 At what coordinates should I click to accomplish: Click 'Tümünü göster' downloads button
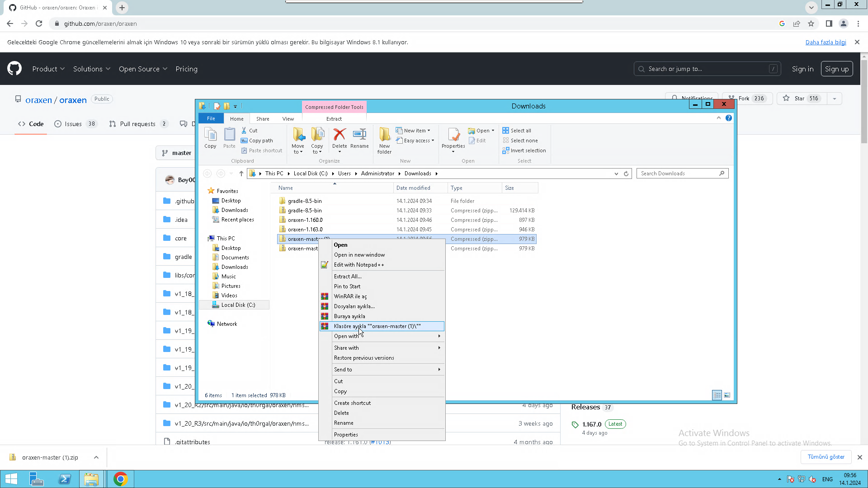(826, 457)
